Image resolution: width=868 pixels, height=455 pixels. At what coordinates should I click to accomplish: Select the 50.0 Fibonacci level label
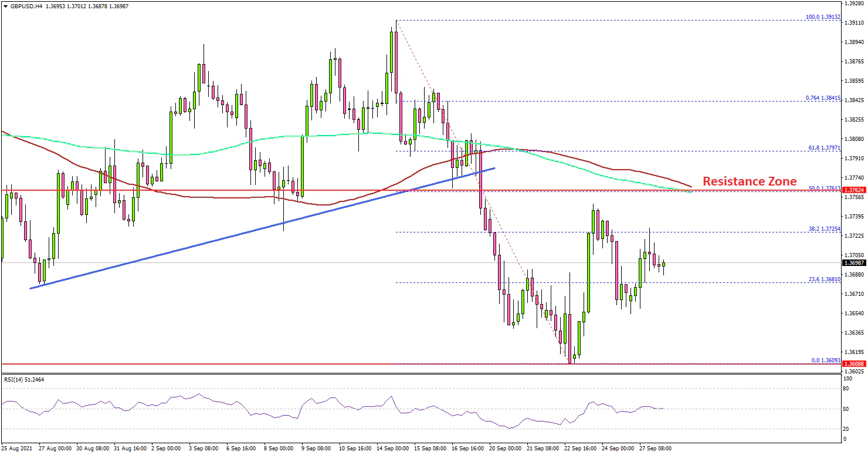point(823,188)
